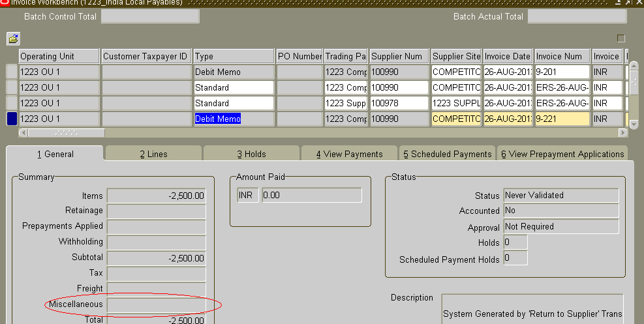Click the horizontal scrollbar right arrow
644x324 pixels.
coord(623,133)
